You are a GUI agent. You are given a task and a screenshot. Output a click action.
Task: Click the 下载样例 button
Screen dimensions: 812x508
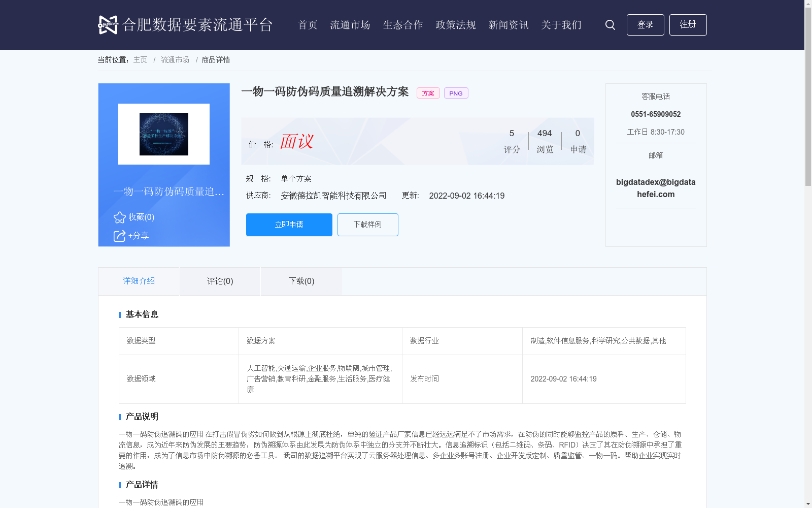click(368, 225)
